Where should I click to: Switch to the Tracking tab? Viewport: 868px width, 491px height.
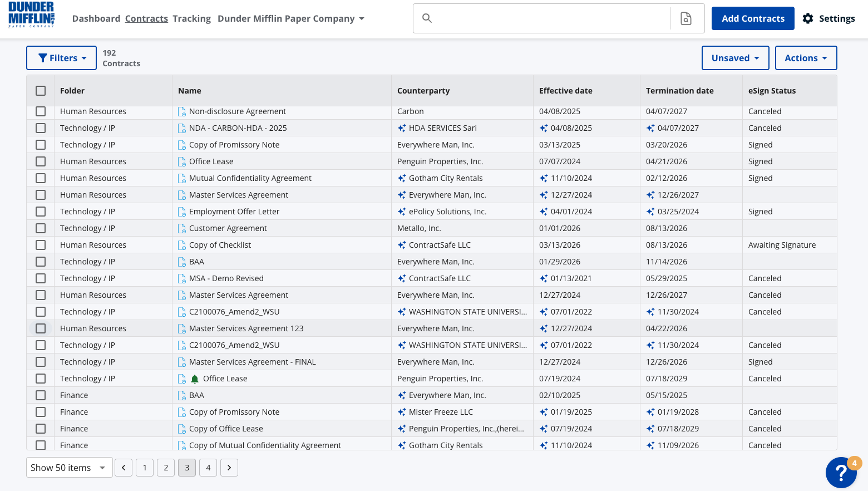(x=191, y=18)
